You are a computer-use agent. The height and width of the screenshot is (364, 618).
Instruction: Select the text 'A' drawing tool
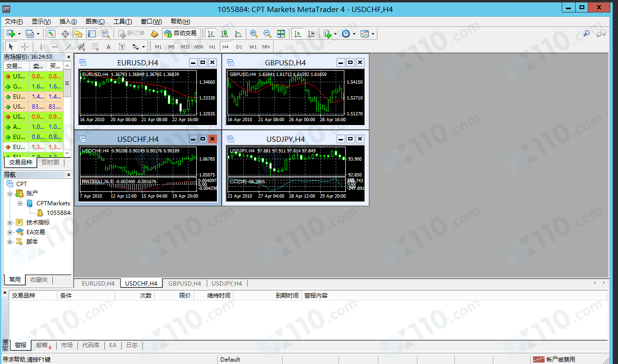(x=109, y=47)
